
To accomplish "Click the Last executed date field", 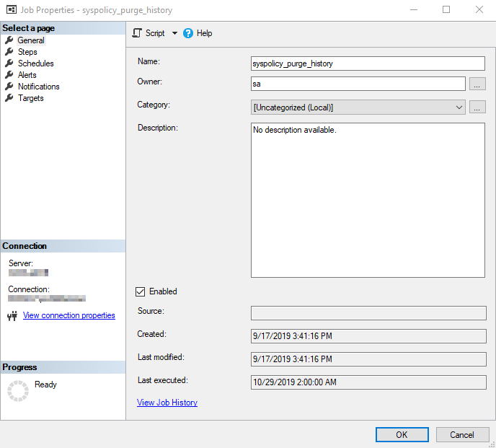I will (x=368, y=382).
